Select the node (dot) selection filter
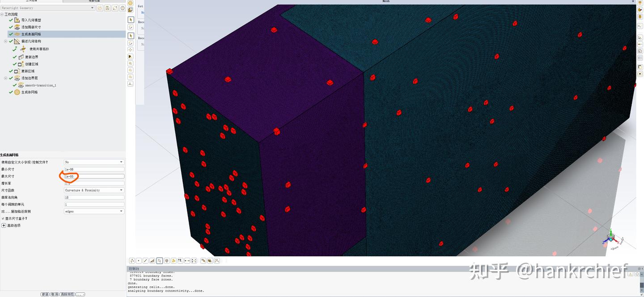Image resolution: width=644 pixels, height=297 pixels. coord(139,261)
